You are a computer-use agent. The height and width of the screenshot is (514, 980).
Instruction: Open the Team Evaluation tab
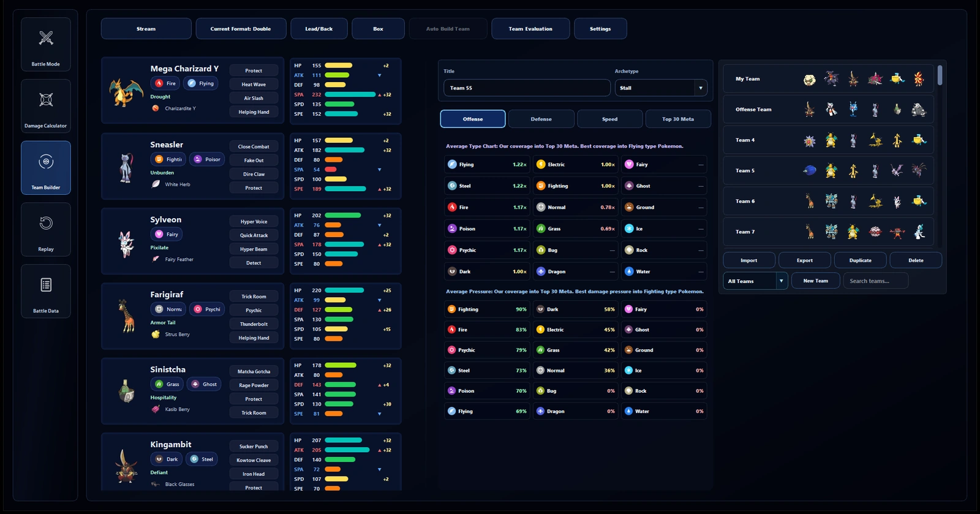tap(530, 29)
